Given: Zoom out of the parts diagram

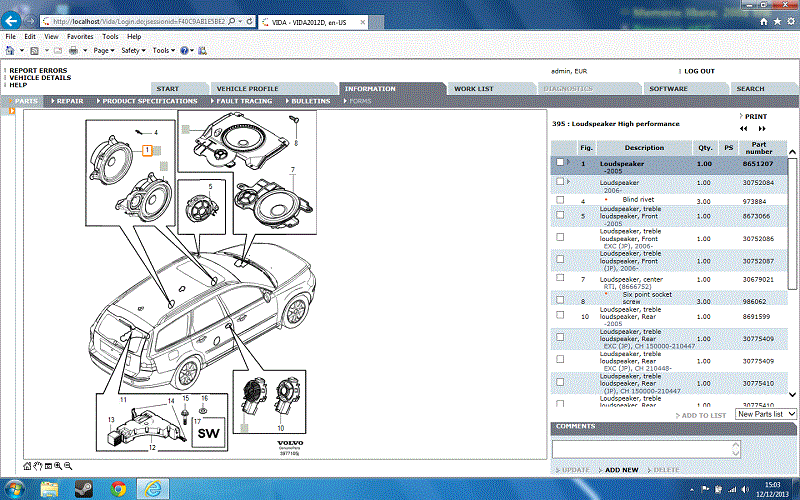Looking at the screenshot, I should (68, 466).
